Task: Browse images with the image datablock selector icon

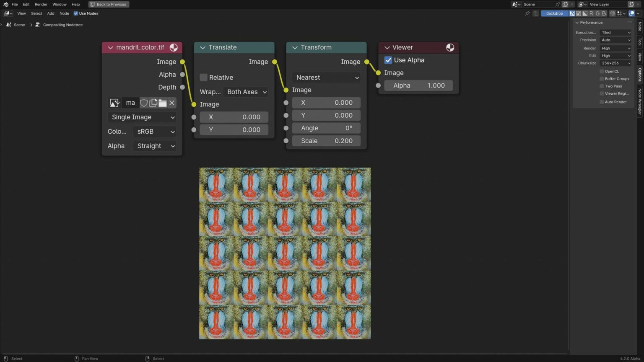Action: coord(114,103)
